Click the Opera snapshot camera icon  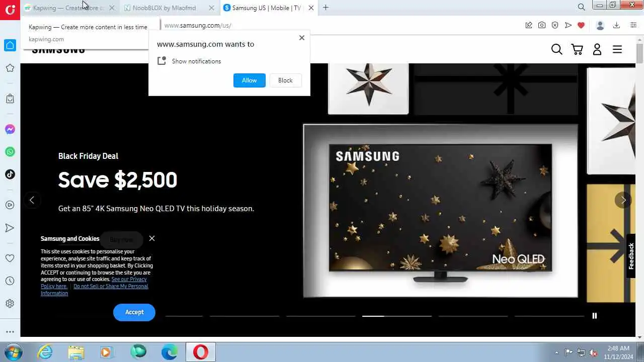pyautogui.click(x=542, y=25)
